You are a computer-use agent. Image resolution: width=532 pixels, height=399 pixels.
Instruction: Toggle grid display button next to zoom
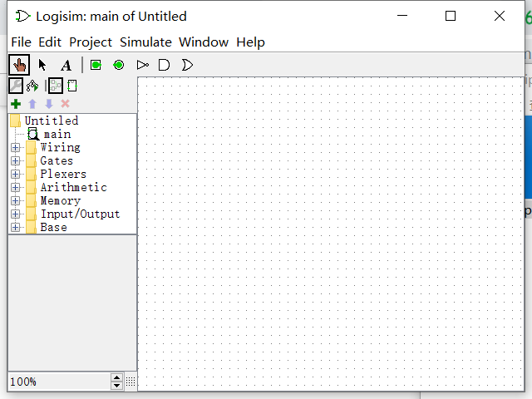131,382
